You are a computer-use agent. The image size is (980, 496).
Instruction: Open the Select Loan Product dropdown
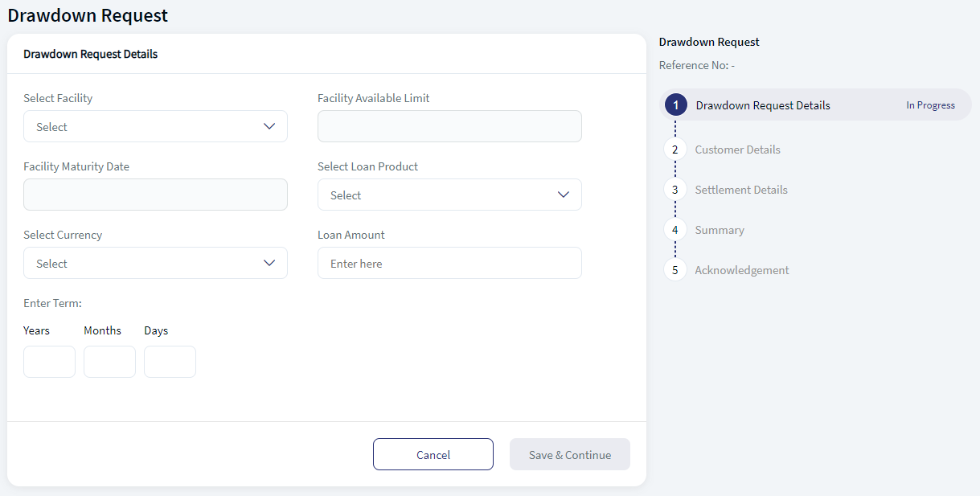click(x=449, y=195)
